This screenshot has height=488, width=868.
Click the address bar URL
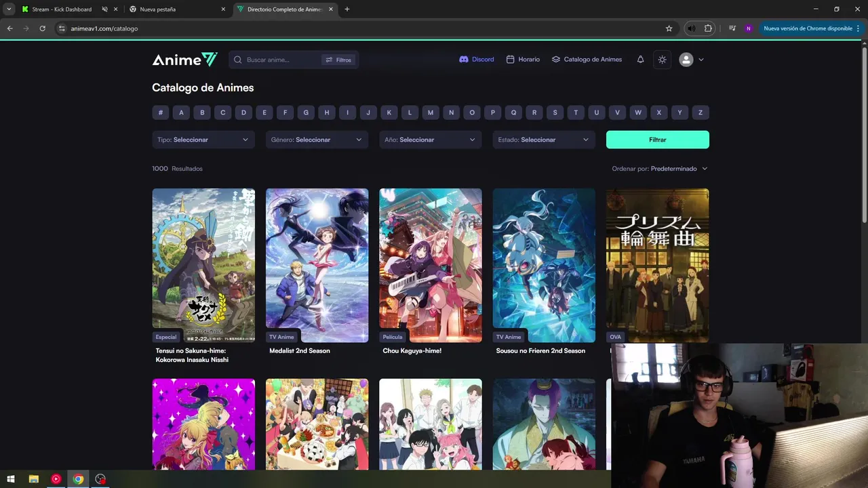tap(104, 28)
